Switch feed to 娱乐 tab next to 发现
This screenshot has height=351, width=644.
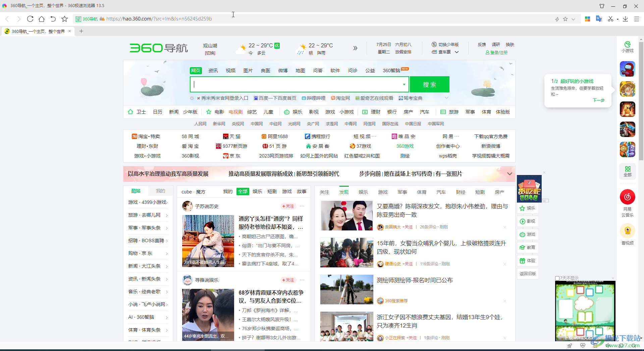tap(363, 192)
